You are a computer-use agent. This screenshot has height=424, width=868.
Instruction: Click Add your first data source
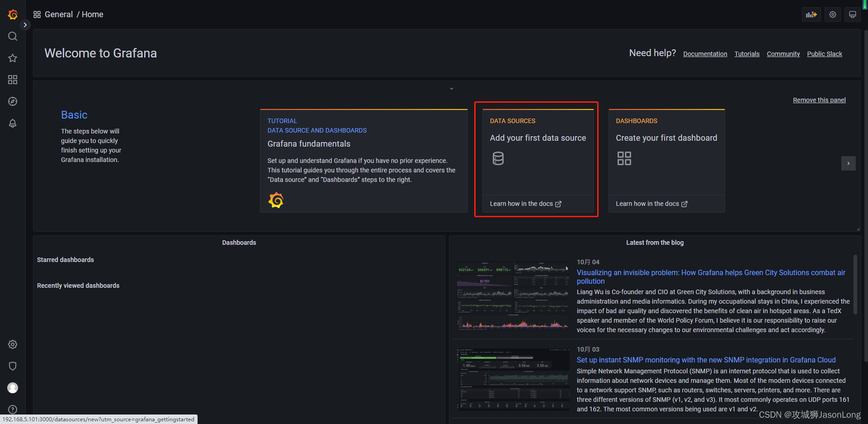click(538, 138)
